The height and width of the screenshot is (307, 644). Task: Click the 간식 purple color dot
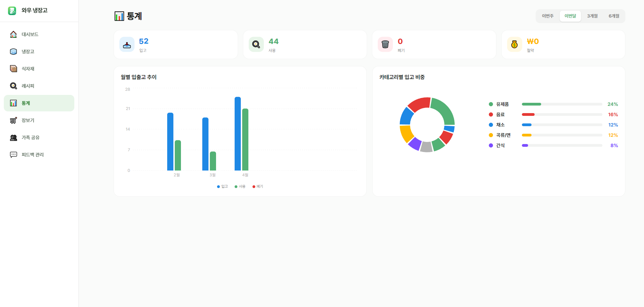tap(491, 145)
